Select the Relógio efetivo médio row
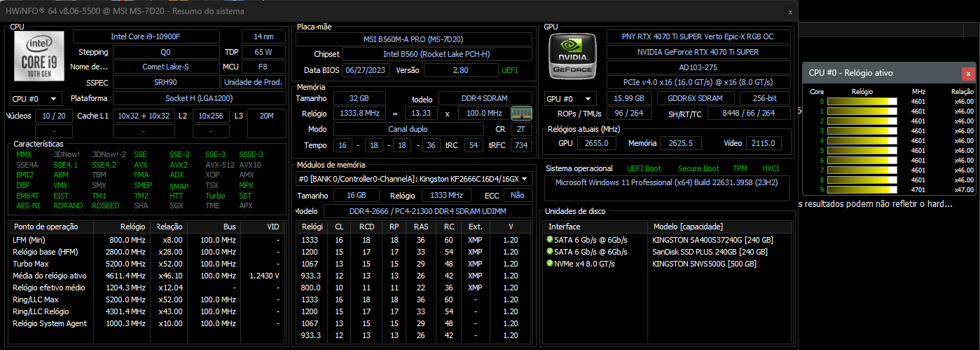Viewport: 980px width, 350px height. pos(146,288)
